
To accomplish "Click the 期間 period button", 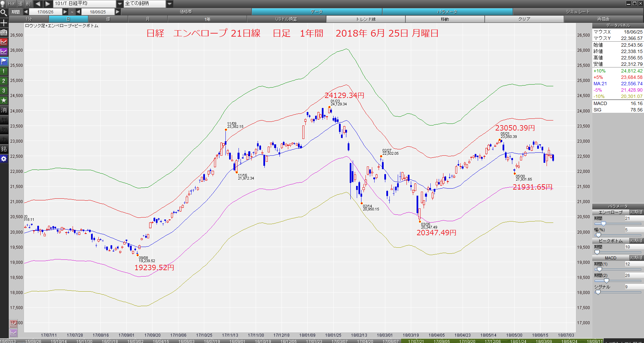I will [16, 12].
